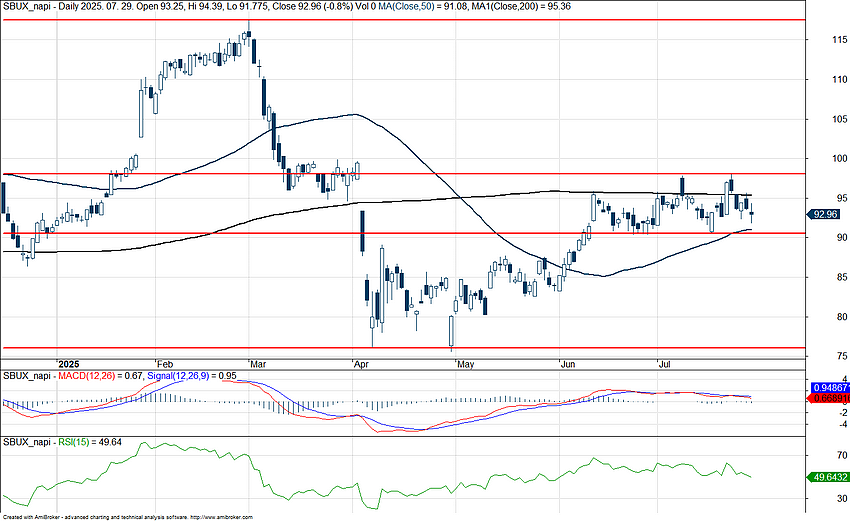Click the Feb label on time axis

[x=165, y=364]
